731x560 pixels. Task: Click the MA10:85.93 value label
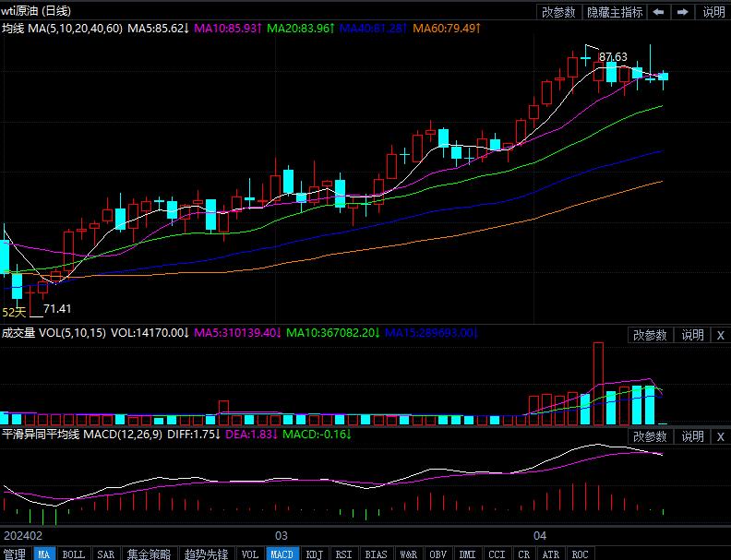point(227,29)
